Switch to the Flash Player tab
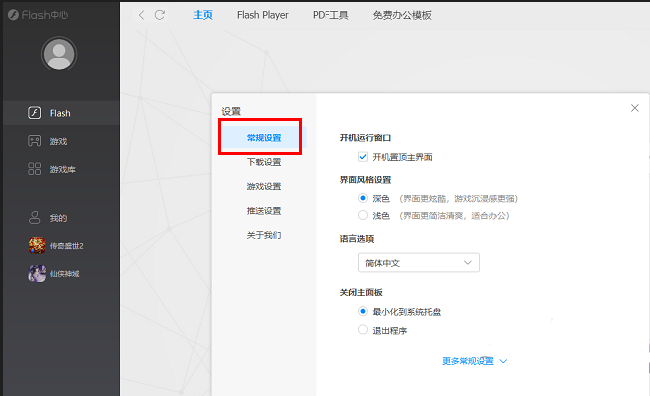This screenshot has width=650, height=396. (263, 15)
